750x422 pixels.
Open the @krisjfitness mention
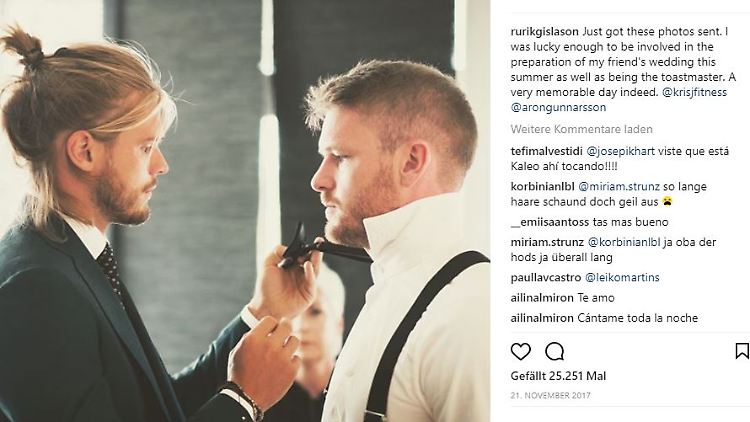695,92
